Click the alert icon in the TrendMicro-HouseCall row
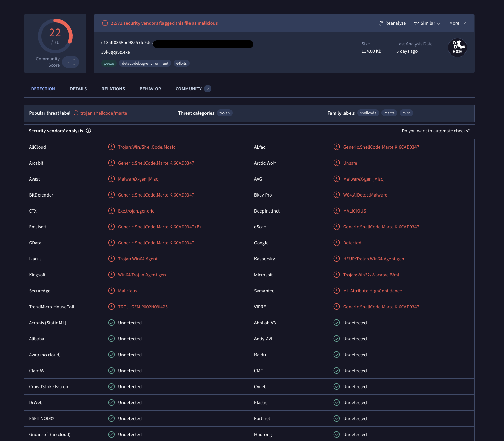The image size is (504, 441). pyautogui.click(x=111, y=307)
